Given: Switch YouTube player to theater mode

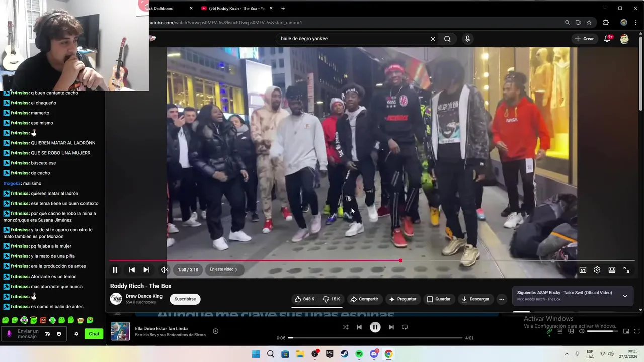Looking at the screenshot, I should click(612, 270).
